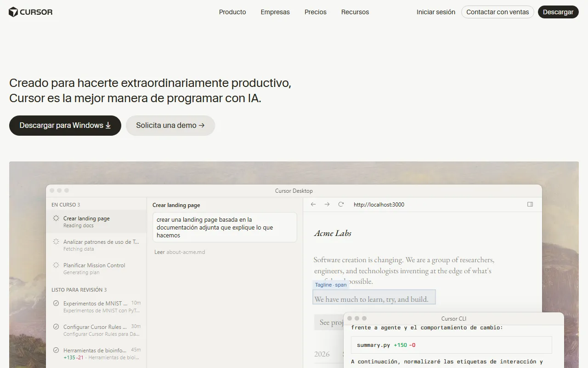Click Contactar con ventas button
588x368 pixels.
(x=498, y=12)
